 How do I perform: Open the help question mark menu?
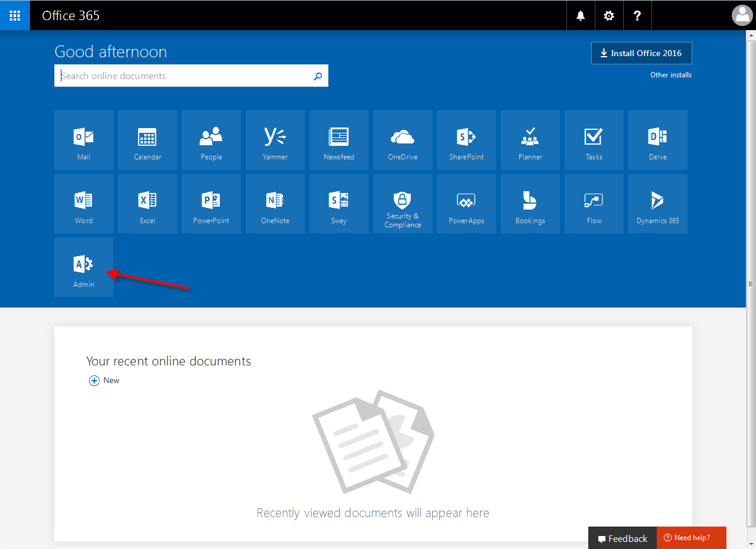pos(637,15)
